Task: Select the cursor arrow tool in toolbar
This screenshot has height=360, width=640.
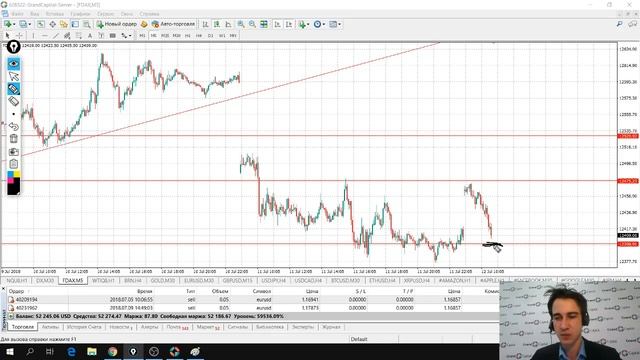Action: 7,36
